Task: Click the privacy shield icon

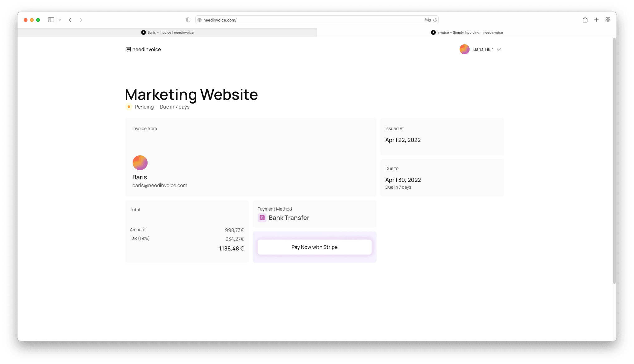Action: (x=188, y=20)
